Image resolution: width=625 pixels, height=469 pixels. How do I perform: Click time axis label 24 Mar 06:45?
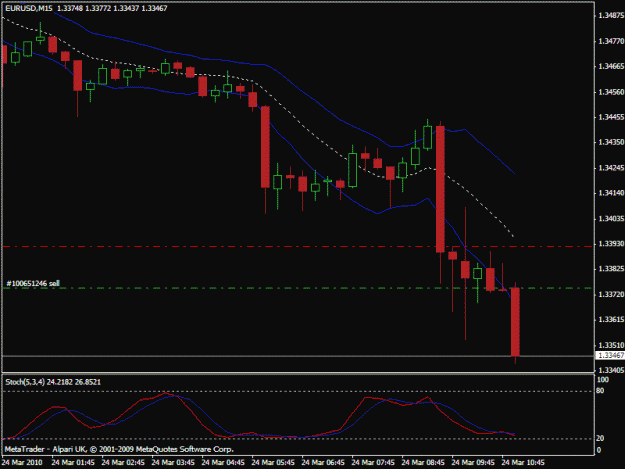pos(323,463)
